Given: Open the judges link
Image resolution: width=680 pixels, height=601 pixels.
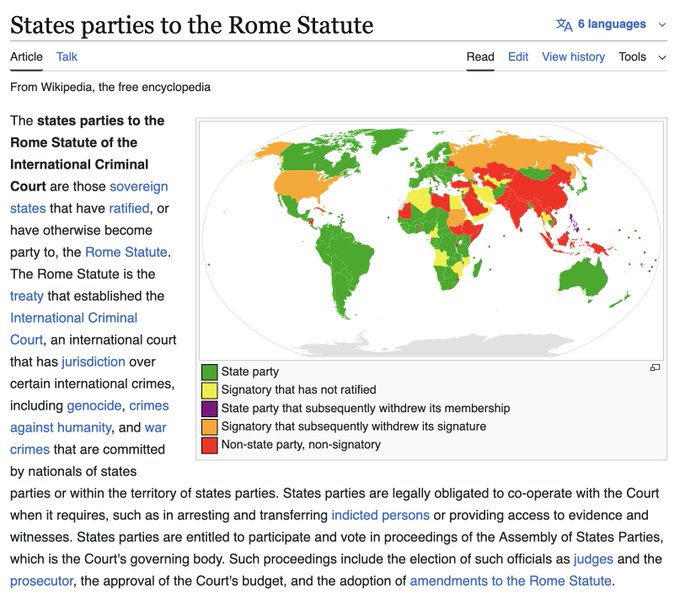Looking at the screenshot, I should pyautogui.click(x=593, y=559).
